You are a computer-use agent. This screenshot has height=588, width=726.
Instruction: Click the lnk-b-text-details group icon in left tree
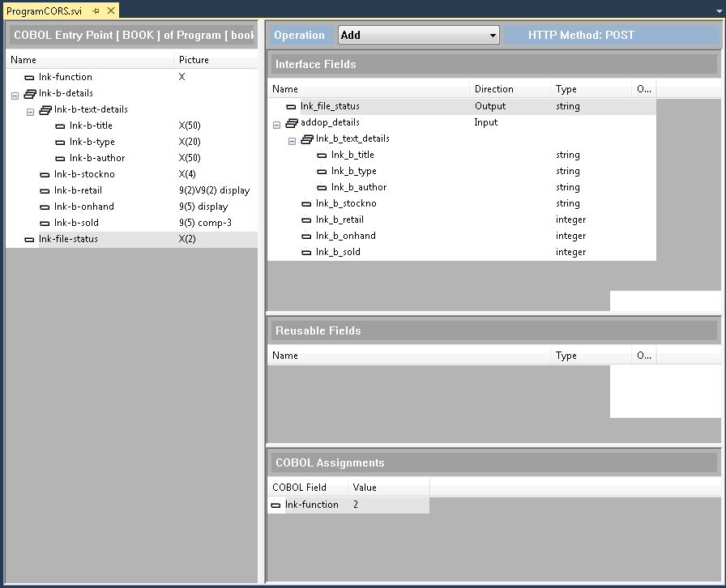[45, 110]
